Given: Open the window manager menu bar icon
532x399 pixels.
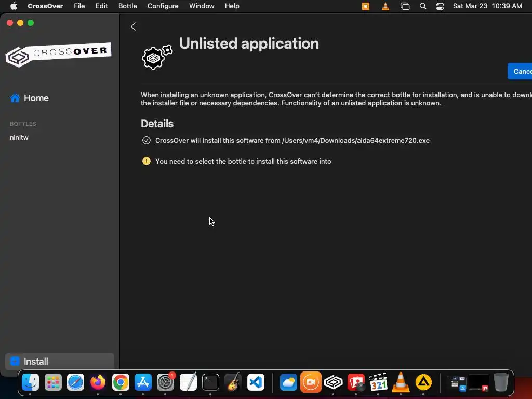Looking at the screenshot, I should coord(405,6).
